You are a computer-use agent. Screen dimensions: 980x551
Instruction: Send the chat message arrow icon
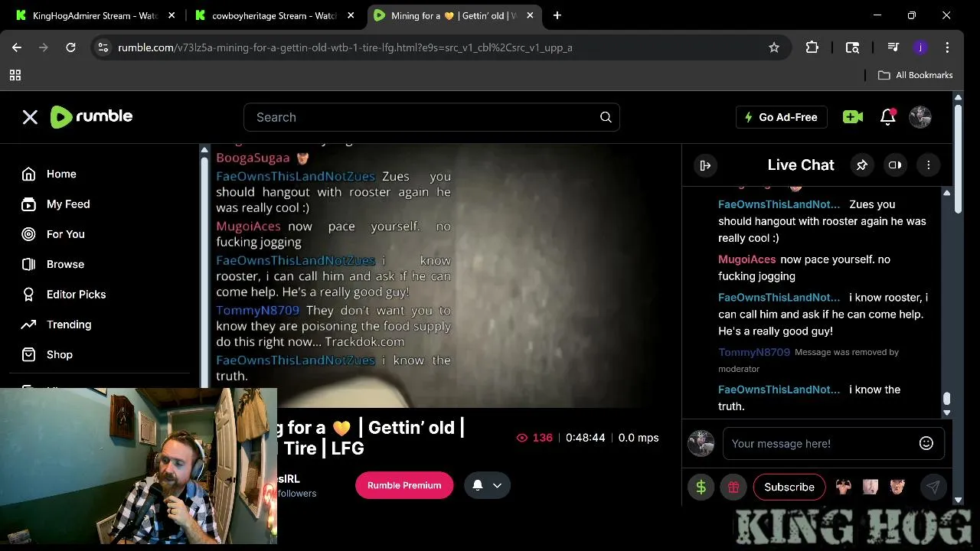(933, 487)
